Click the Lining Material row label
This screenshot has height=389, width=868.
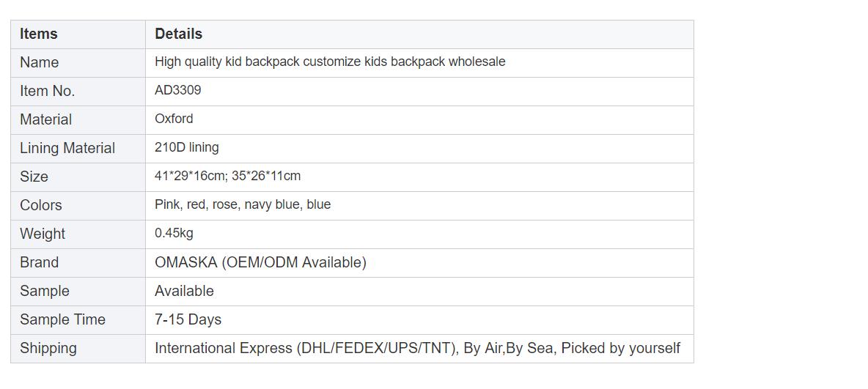(x=67, y=148)
